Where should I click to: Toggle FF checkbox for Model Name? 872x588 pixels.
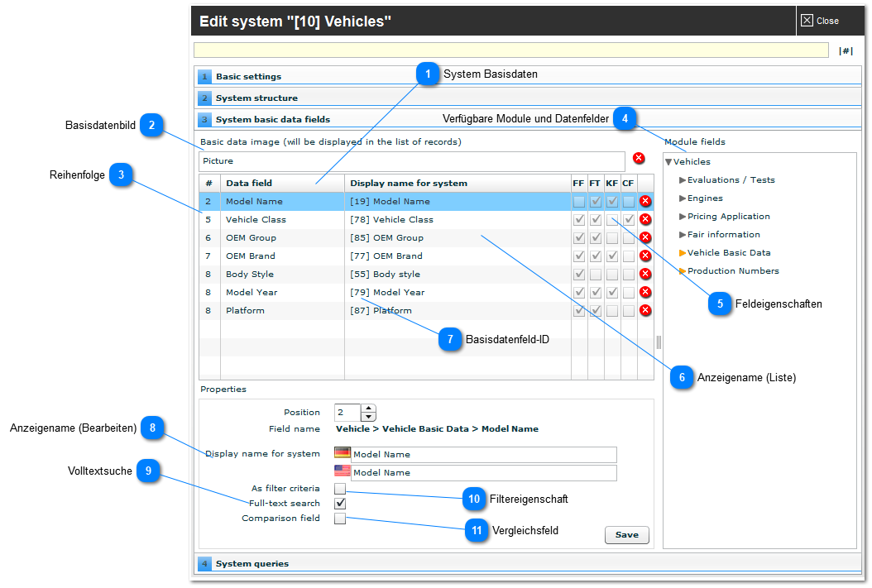click(579, 201)
